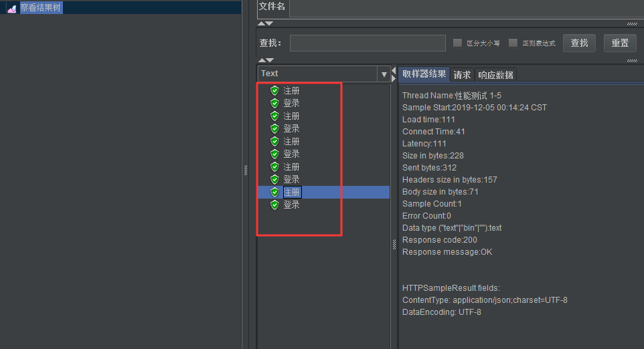Image resolution: width=644 pixels, height=349 pixels.
Task: Collapse the search panel using the arrows below 查找
Action: point(265,60)
